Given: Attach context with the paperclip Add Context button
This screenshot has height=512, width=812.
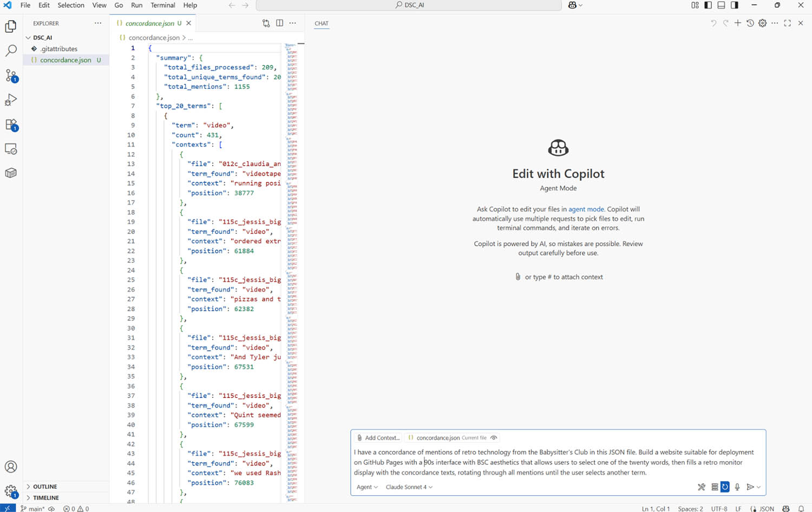Looking at the screenshot, I should click(378, 437).
